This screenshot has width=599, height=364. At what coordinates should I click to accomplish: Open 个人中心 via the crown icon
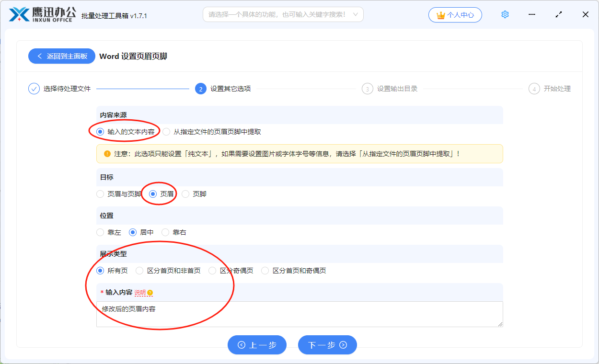[441, 14]
